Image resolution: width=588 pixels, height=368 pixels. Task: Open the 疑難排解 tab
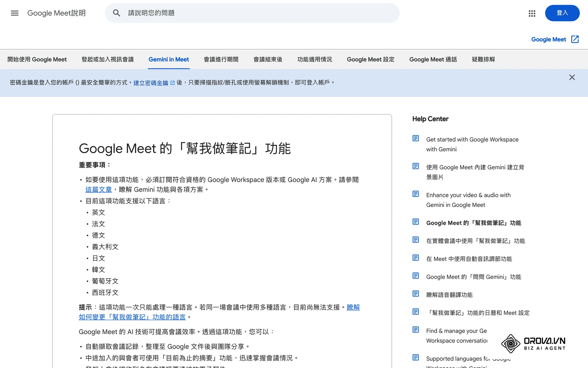tap(483, 59)
